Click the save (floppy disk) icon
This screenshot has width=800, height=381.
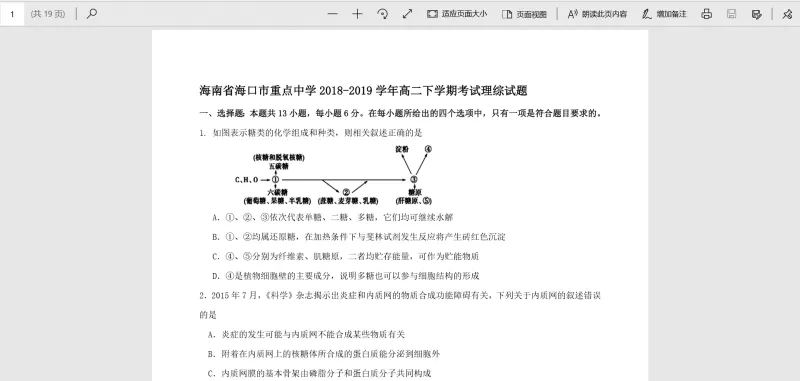coord(732,14)
